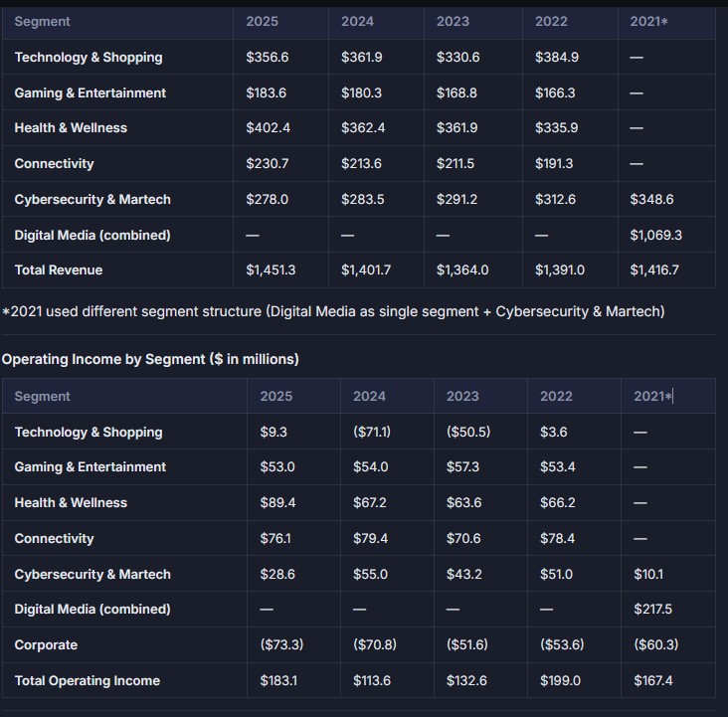Click Corporate 2025 value ($73.3)

pyautogui.click(x=281, y=644)
